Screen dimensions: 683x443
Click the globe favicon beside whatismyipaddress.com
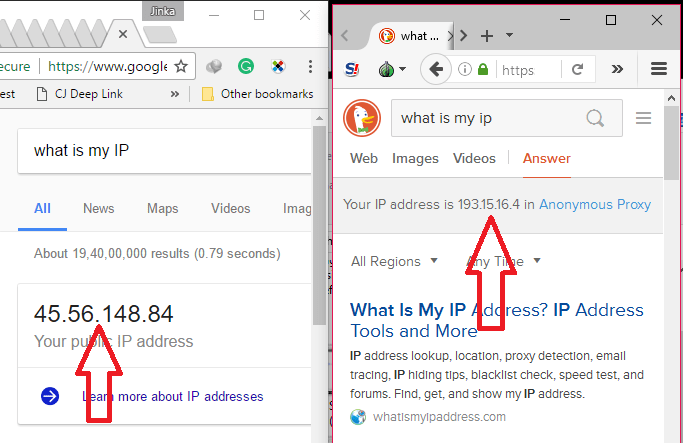tap(358, 417)
